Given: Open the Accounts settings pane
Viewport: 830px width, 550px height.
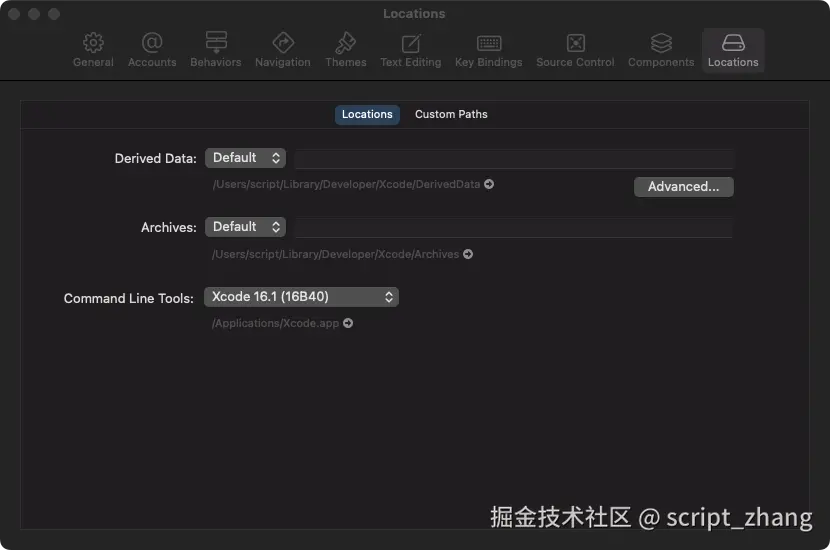Looking at the screenshot, I should (x=152, y=50).
